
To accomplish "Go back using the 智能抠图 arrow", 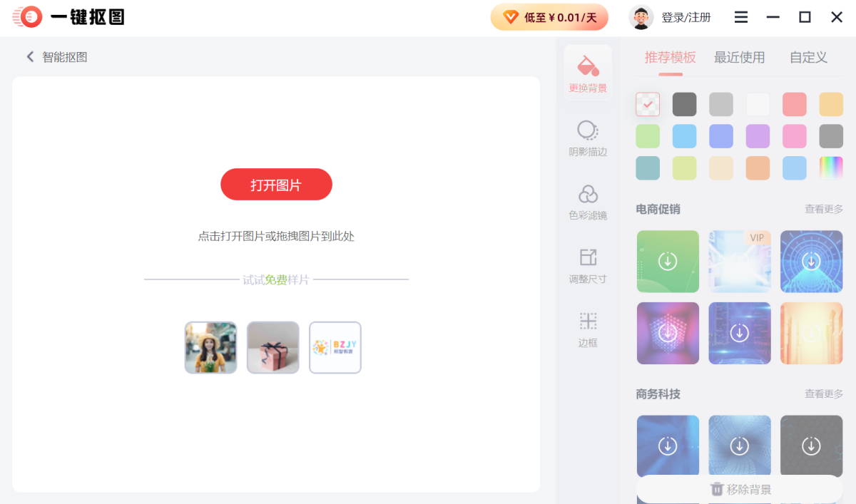I will (31, 57).
